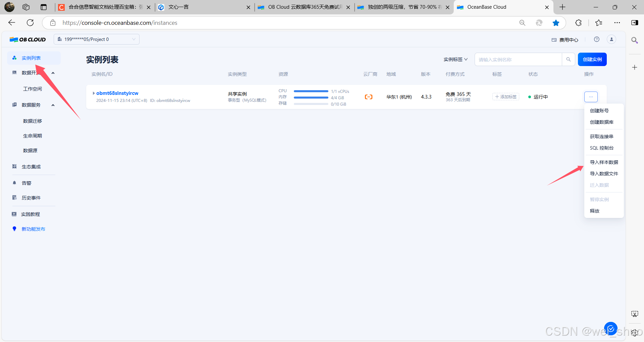The width and height of the screenshot is (644, 342).
Task: Click the 添加标签 tag button
Action: point(505,97)
